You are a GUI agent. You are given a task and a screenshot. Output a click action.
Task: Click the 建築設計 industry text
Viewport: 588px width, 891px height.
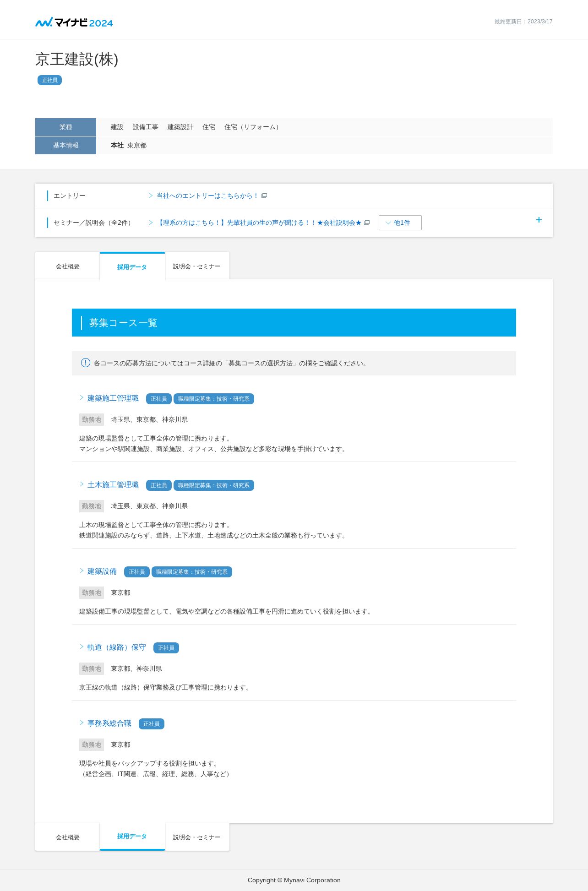pyautogui.click(x=180, y=127)
